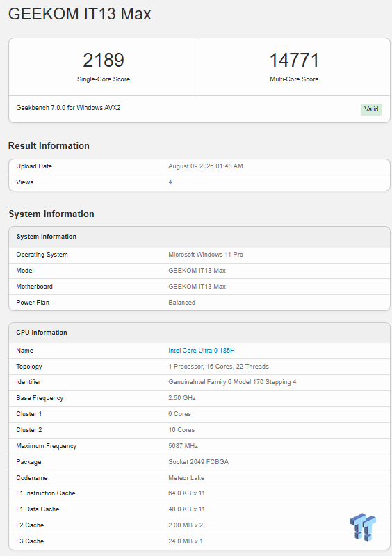Screen dimensions: 392x556
Task: Select the Single-Core Score value 2189
Action: 104,60
